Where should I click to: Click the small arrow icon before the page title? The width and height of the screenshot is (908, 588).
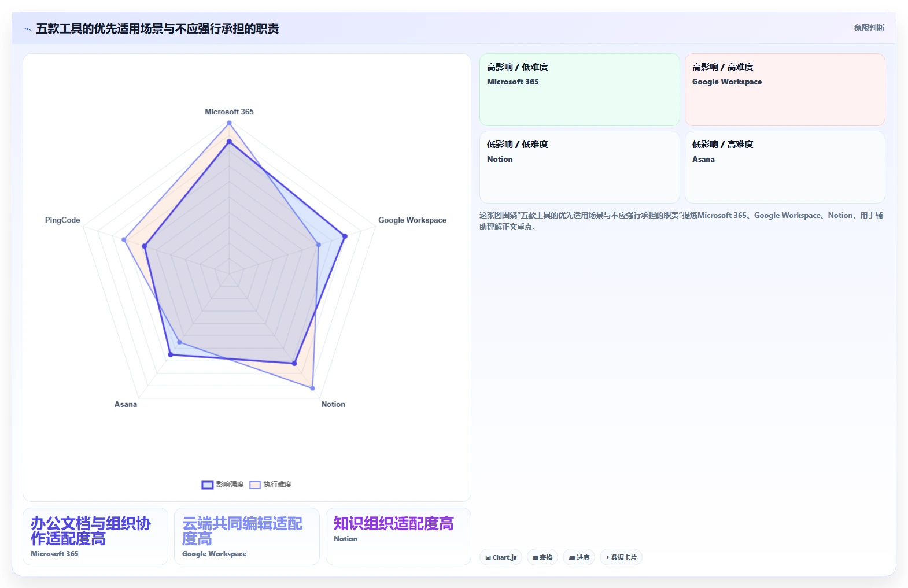(x=27, y=29)
